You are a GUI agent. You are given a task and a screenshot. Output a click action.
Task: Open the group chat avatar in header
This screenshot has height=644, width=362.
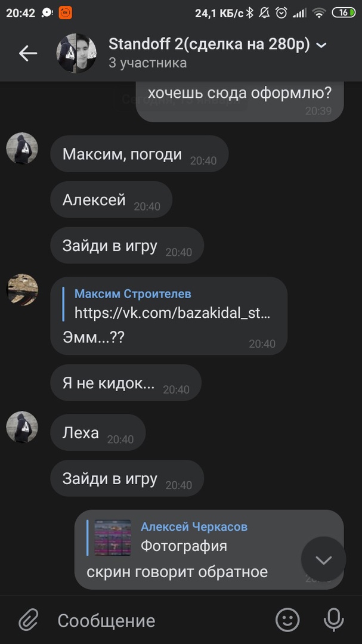coord(76,54)
